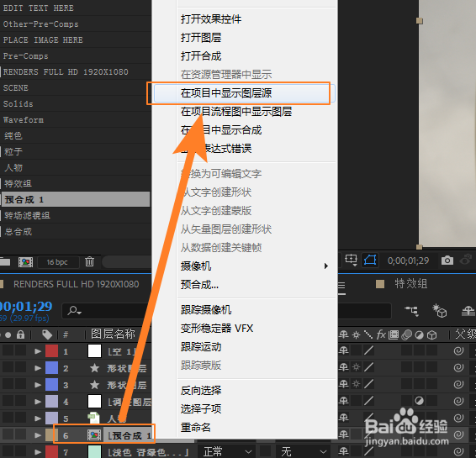Select Solids folder in Project panel
The height and width of the screenshot is (458, 476).
tap(18, 103)
